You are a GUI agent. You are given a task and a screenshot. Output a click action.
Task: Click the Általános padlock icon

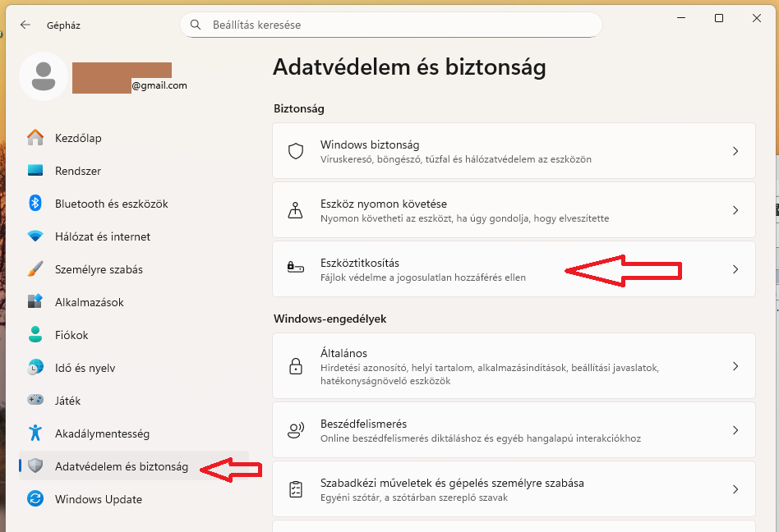tap(296, 366)
